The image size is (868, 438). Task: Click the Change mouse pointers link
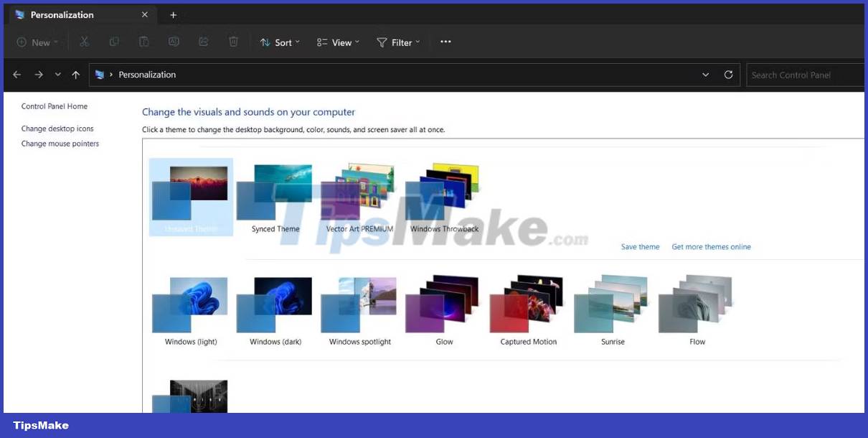point(60,143)
